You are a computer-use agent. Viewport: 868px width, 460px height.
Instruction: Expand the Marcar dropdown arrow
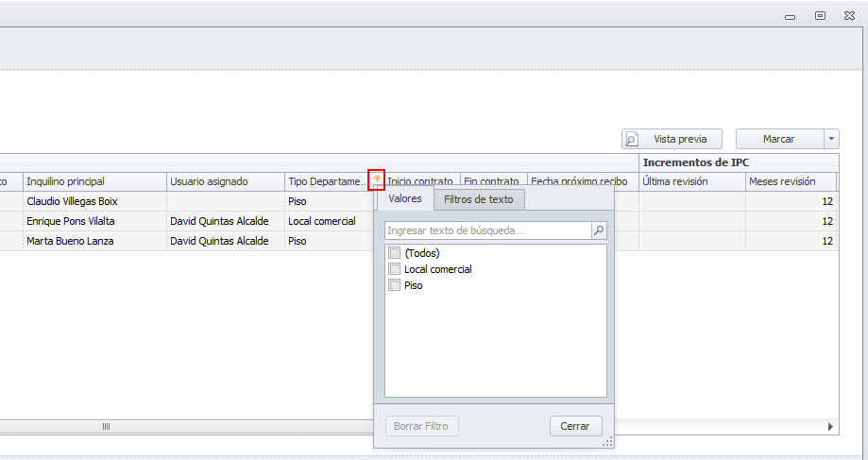831,139
